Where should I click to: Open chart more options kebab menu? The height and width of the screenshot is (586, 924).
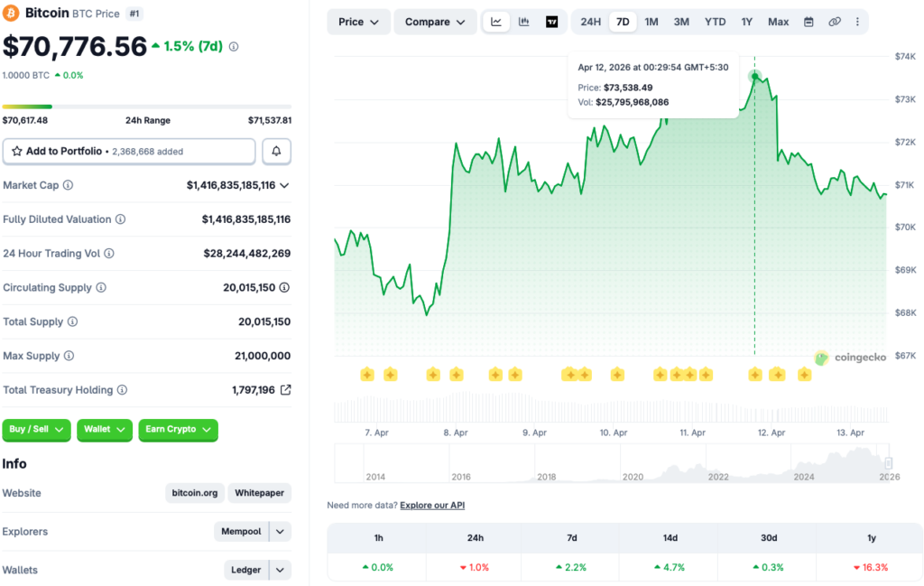[x=856, y=22]
